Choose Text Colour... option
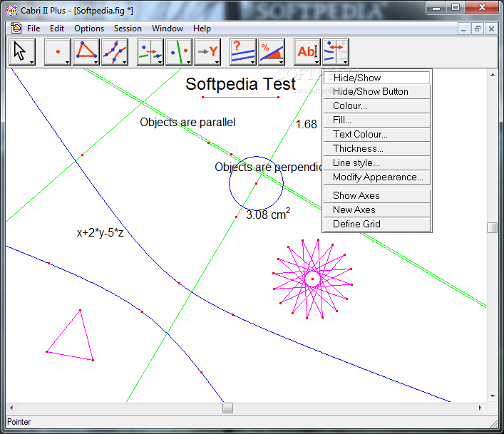 [x=376, y=134]
